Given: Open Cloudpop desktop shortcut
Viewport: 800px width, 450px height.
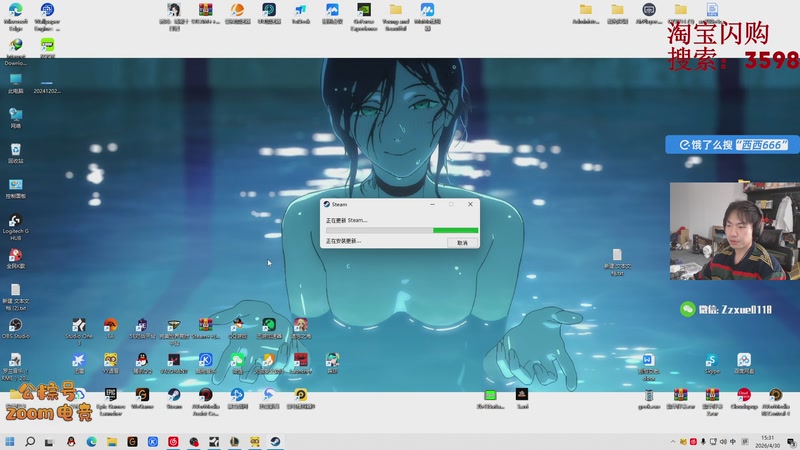Looking at the screenshot, I should tap(743, 398).
